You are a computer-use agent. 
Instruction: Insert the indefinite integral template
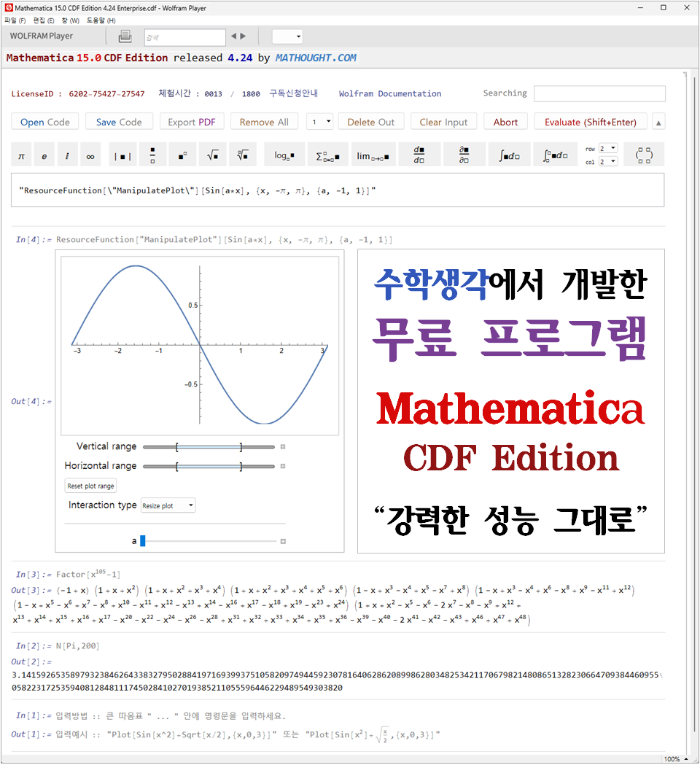point(509,155)
